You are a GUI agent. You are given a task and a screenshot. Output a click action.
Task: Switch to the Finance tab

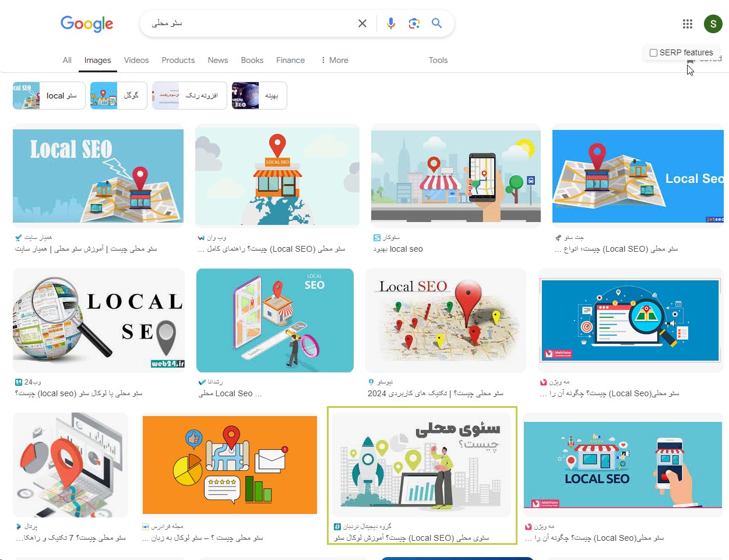[x=290, y=60]
